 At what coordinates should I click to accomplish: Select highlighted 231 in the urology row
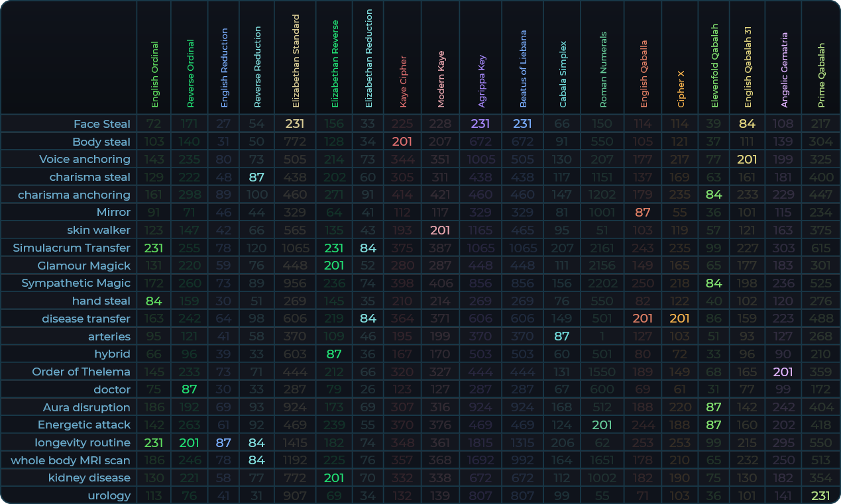[820, 495]
